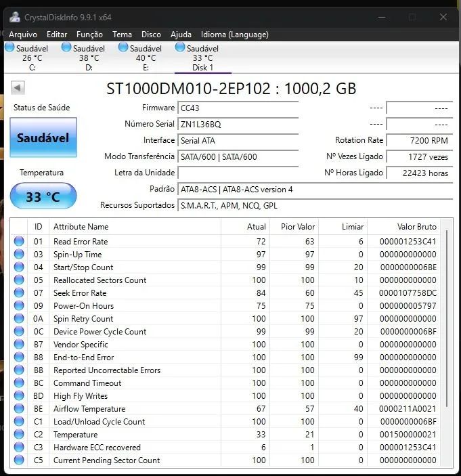Click raw value 000107758DC of Seek Error Rate
Viewport: 461px width, 476px height.
(x=408, y=293)
